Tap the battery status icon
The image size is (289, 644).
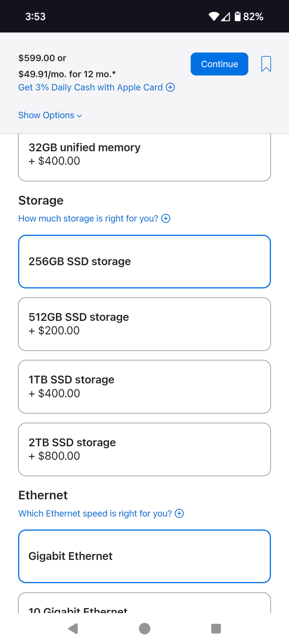tap(238, 16)
